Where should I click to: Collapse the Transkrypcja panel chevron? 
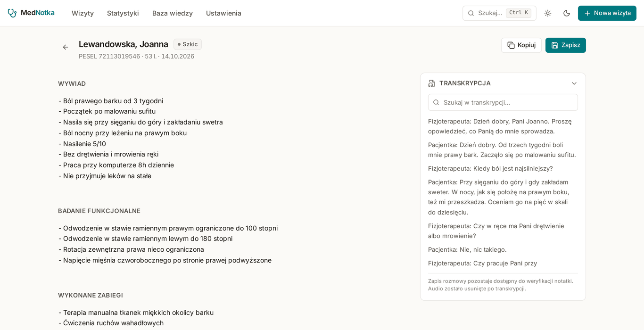point(574,83)
